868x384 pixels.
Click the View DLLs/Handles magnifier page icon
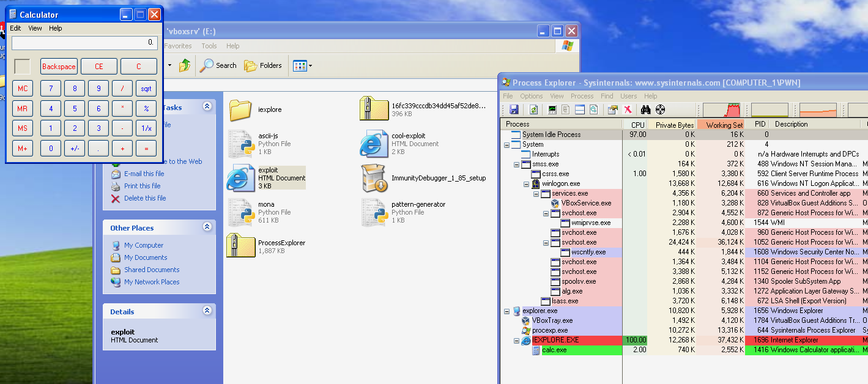coord(593,109)
